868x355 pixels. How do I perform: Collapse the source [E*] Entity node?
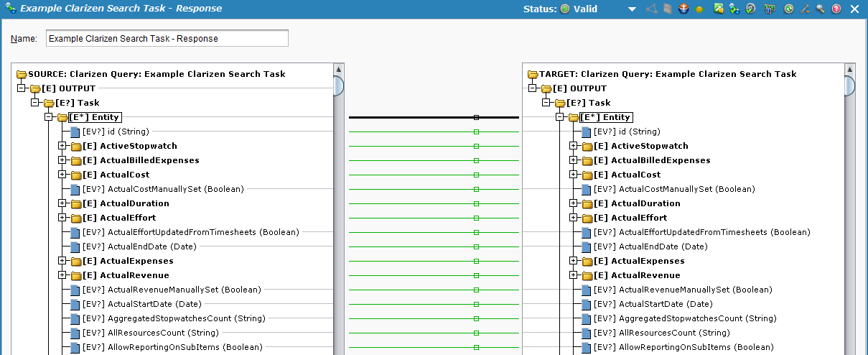pos(48,117)
